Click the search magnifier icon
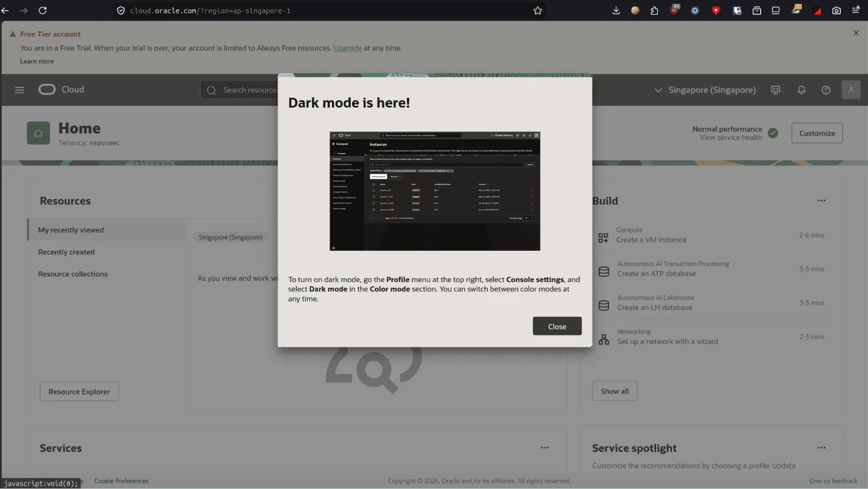868x489 pixels. pyautogui.click(x=211, y=90)
